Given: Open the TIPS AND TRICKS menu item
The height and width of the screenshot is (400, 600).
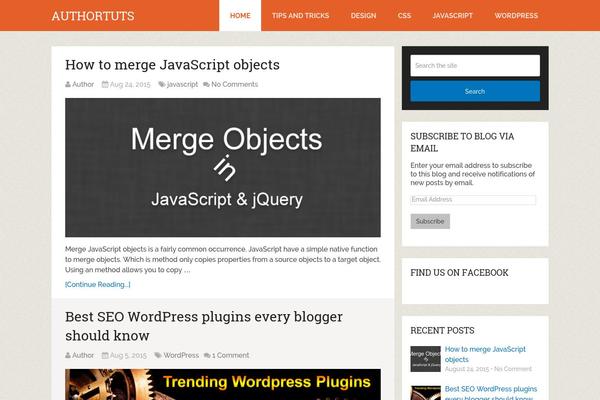Looking at the screenshot, I should (300, 16).
